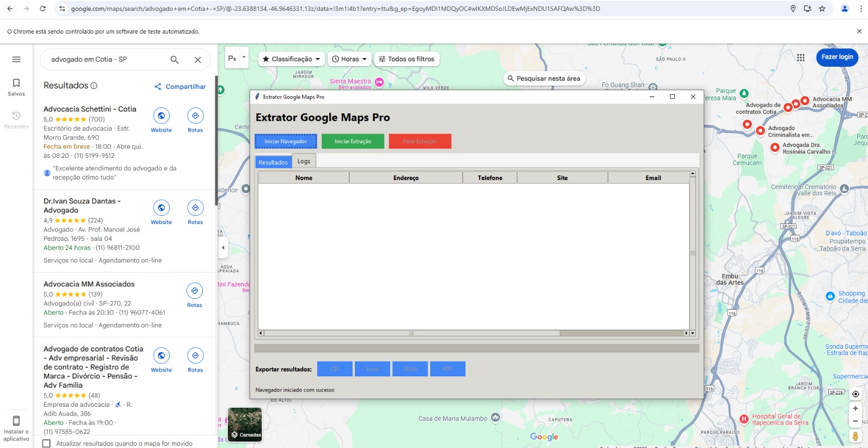868x448 pixels.
Task: Click the table horizontal scrollbar thumb
Action: point(412,333)
